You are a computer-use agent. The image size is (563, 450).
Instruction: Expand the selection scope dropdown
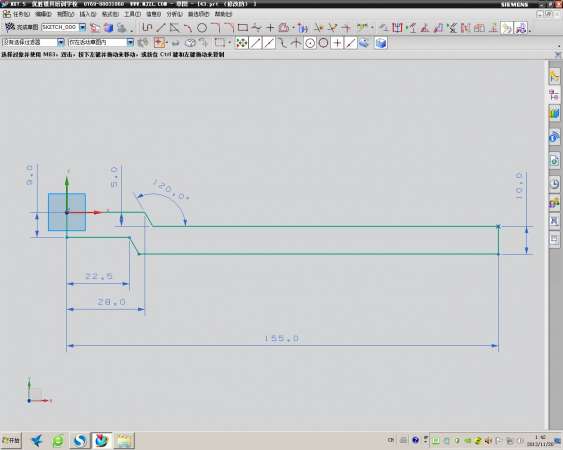(130, 42)
